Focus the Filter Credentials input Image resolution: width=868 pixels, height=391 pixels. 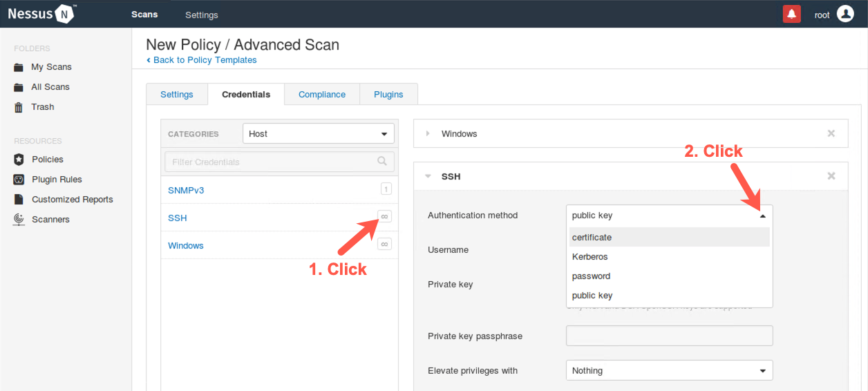pos(279,162)
